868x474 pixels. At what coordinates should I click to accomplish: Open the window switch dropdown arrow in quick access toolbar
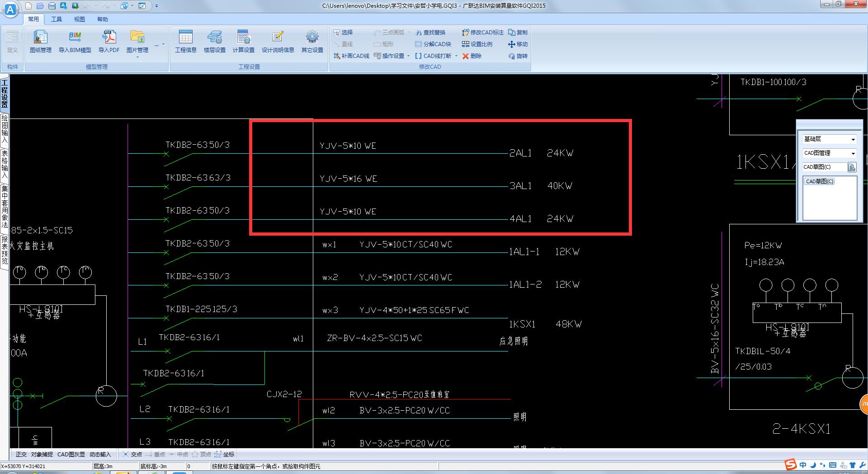pos(132,6)
